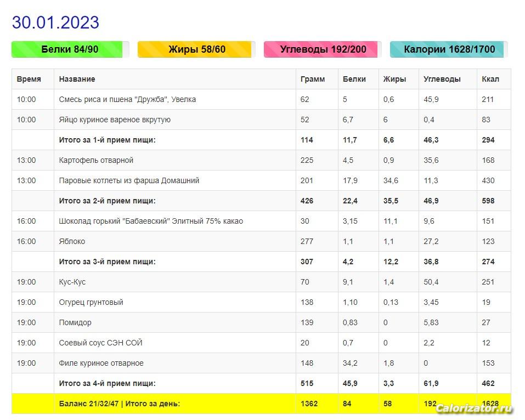Viewport: 525px width, 420px height.
Task: Click the Ккал column header
Action: point(490,79)
